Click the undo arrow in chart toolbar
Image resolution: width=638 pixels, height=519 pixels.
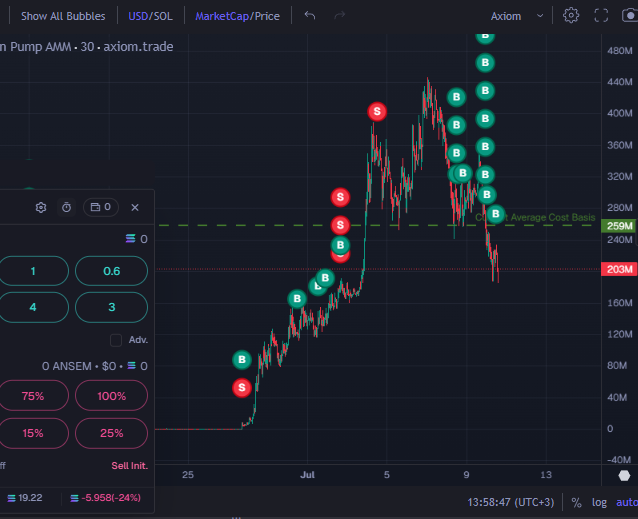click(x=310, y=16)
